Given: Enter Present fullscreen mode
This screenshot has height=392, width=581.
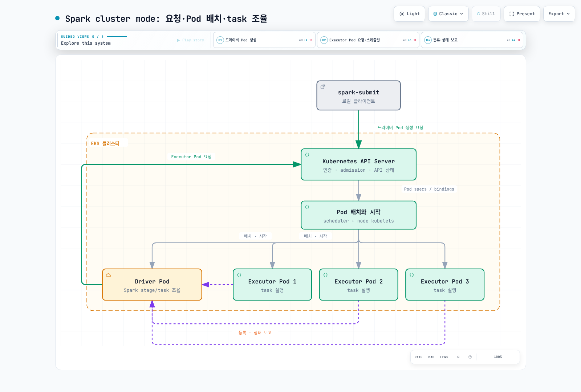Looking at the screenshot, I should (x=522, y=14).
